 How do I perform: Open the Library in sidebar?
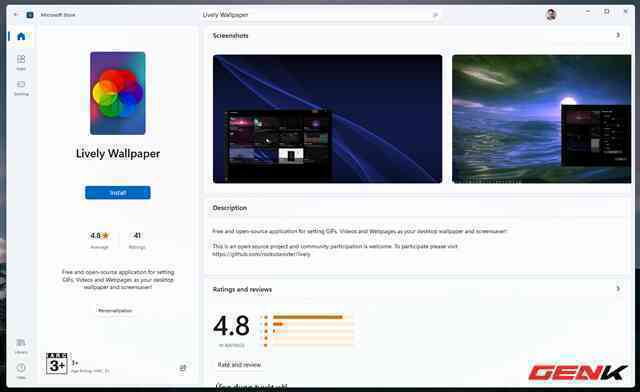(21, 346)
